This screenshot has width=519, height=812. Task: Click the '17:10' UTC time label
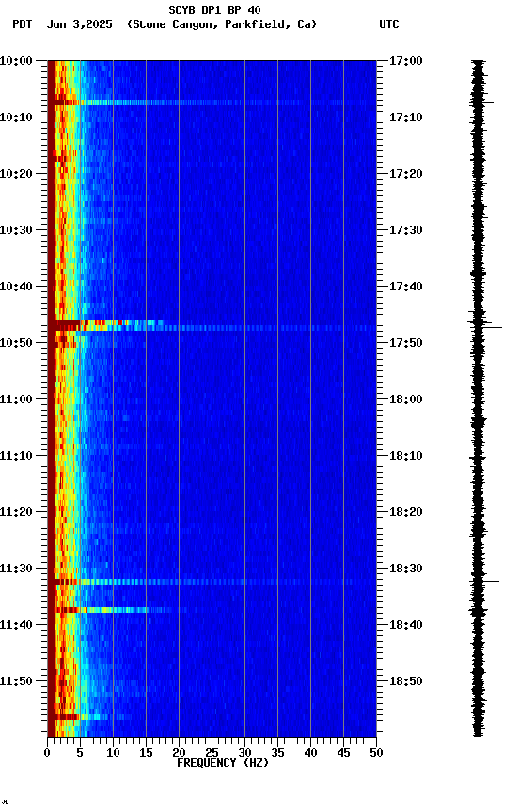click(406, 117)
